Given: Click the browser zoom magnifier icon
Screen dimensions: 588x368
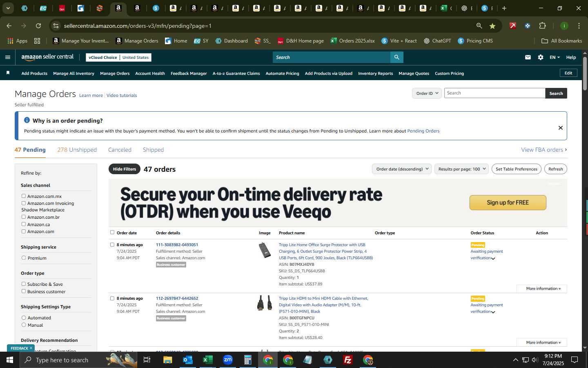Looking at the screenshot, I should click(x=479, y=26).
